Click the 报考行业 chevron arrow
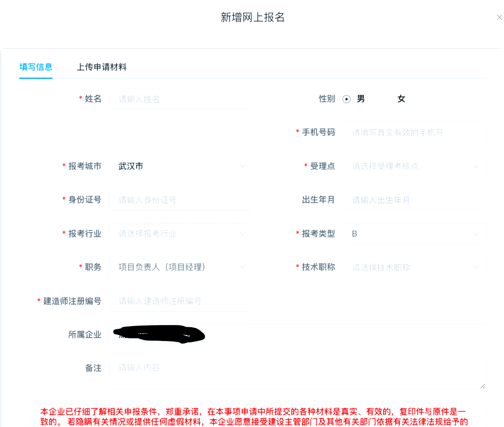This screenshot has height=427, width=504. [x=242, y=234]
